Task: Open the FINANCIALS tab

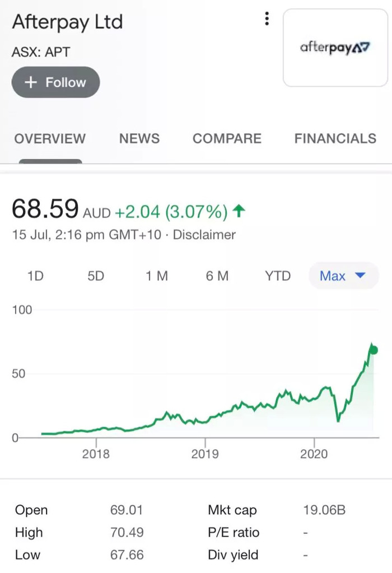Action: [x=335, y=138]
